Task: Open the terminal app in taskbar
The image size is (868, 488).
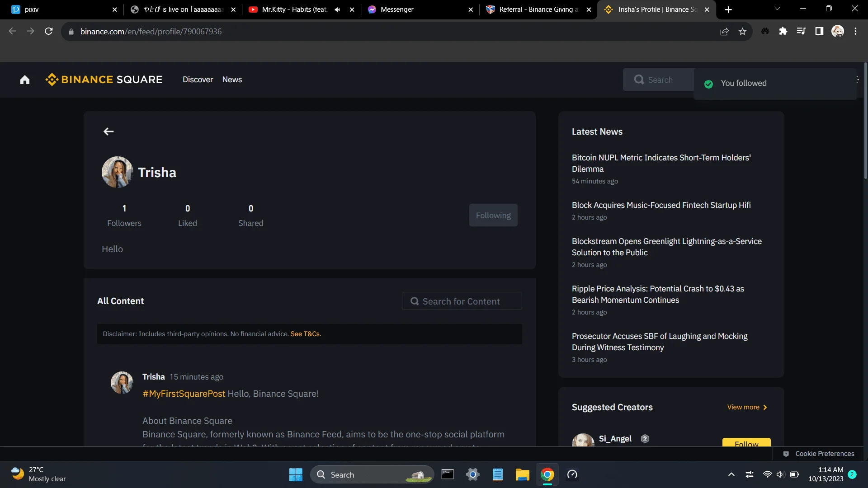Action: [448, 474]
